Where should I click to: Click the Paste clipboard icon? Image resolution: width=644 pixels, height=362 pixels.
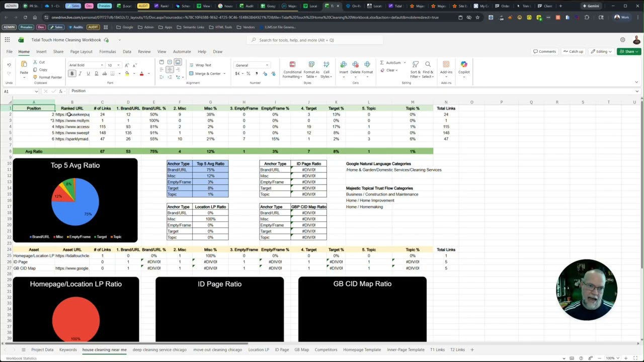coord(24,64)
